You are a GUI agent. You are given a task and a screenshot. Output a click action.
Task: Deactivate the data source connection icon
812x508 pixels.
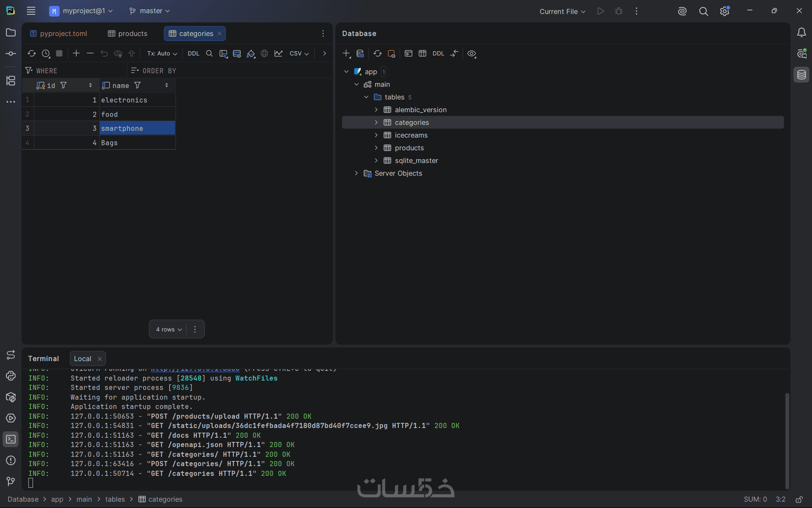click(x=392, y=53)
